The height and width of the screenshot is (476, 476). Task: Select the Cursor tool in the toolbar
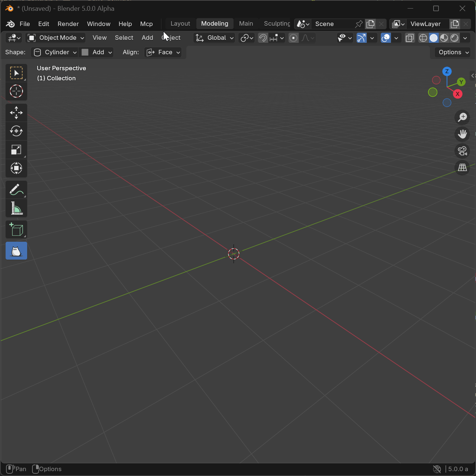[x=16, y=91]
